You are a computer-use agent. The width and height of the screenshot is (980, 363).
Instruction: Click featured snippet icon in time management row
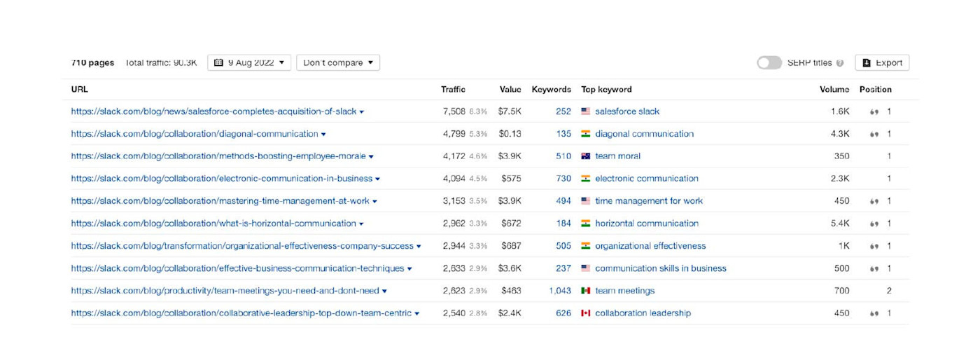point(874,202)
